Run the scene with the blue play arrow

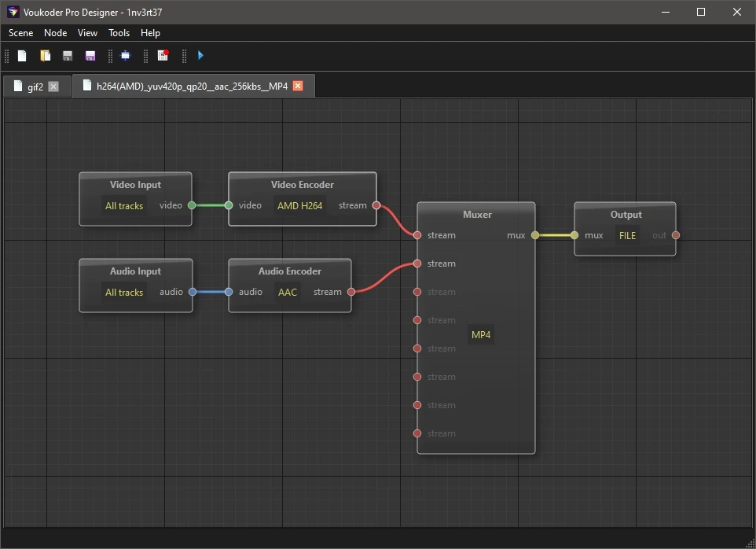coord(200,56)
